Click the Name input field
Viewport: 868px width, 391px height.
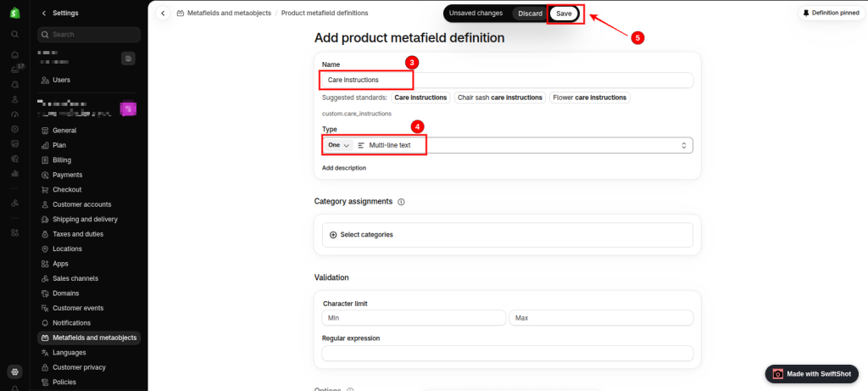click(x=507, y=81)
